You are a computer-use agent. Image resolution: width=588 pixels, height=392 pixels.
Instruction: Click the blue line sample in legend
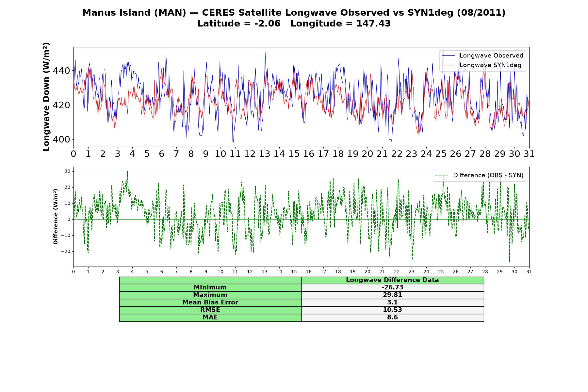[448, 56]
